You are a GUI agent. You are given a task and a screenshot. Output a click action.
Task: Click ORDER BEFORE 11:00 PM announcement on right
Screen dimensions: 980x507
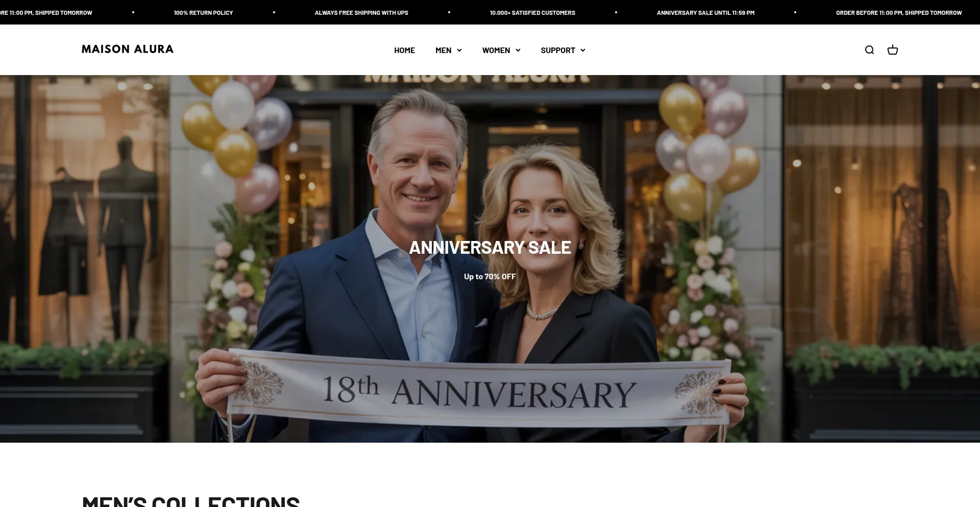click(x=899, y=12)
